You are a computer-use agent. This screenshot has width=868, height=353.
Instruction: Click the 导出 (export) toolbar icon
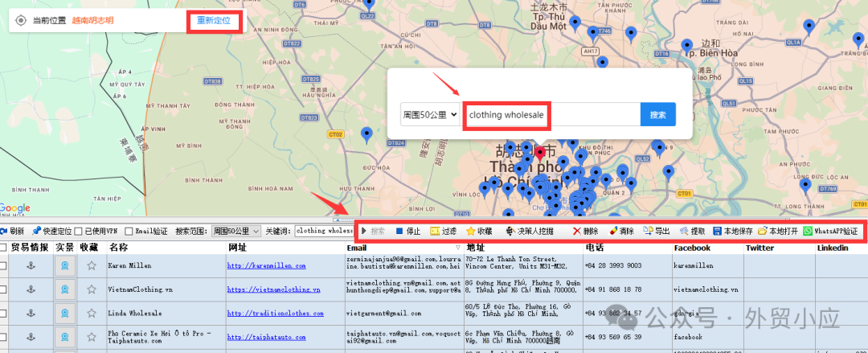pos(648,232)
